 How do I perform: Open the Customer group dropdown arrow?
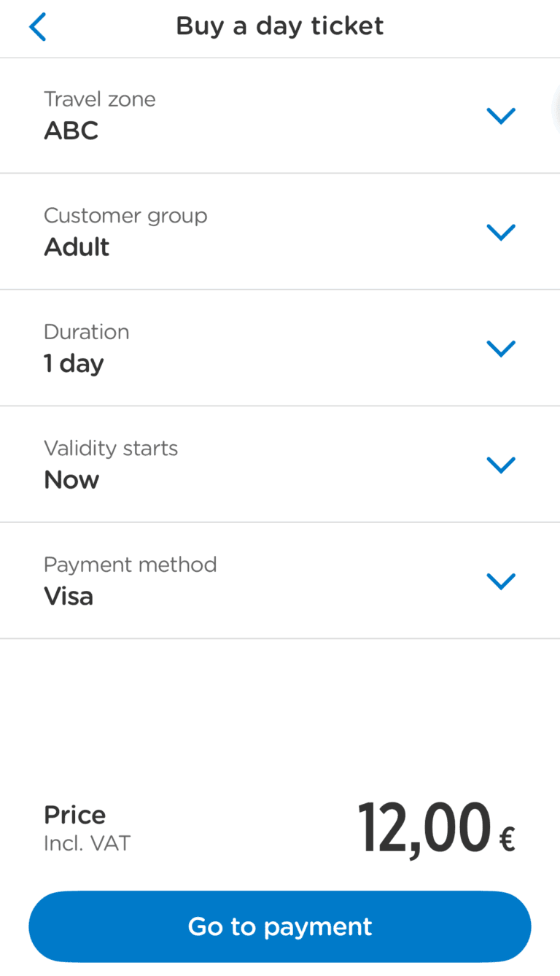point(501,232)
